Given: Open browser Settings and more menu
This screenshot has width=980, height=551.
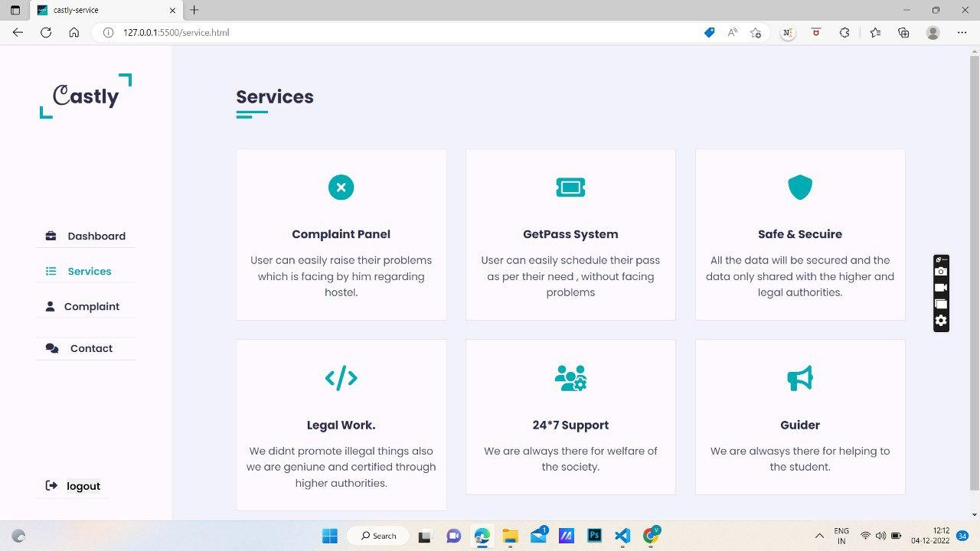Looking at the screenshot, I should coord(962,32).
